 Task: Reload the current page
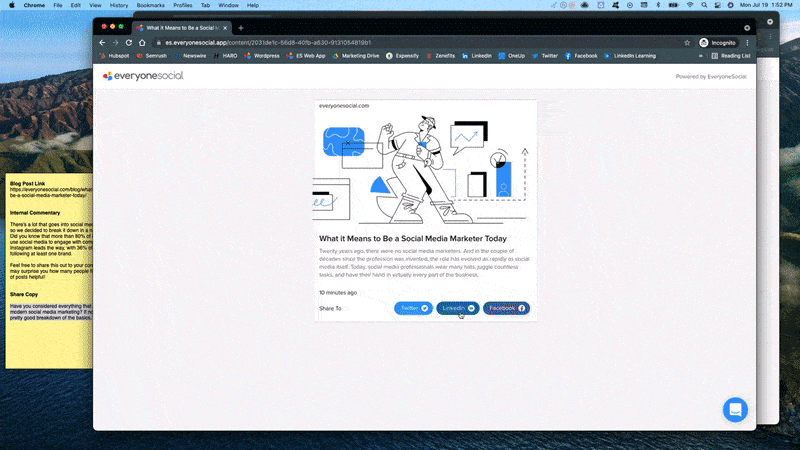point(129,43)
